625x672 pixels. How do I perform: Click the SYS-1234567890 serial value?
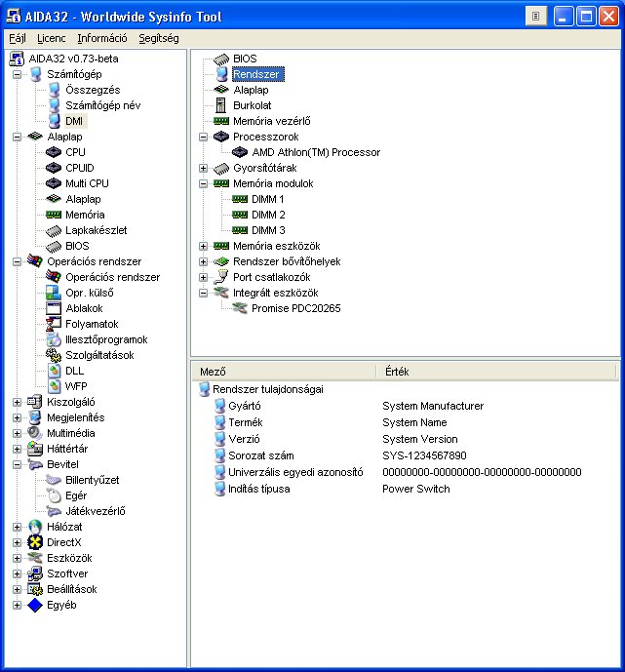tap(424, 455)
